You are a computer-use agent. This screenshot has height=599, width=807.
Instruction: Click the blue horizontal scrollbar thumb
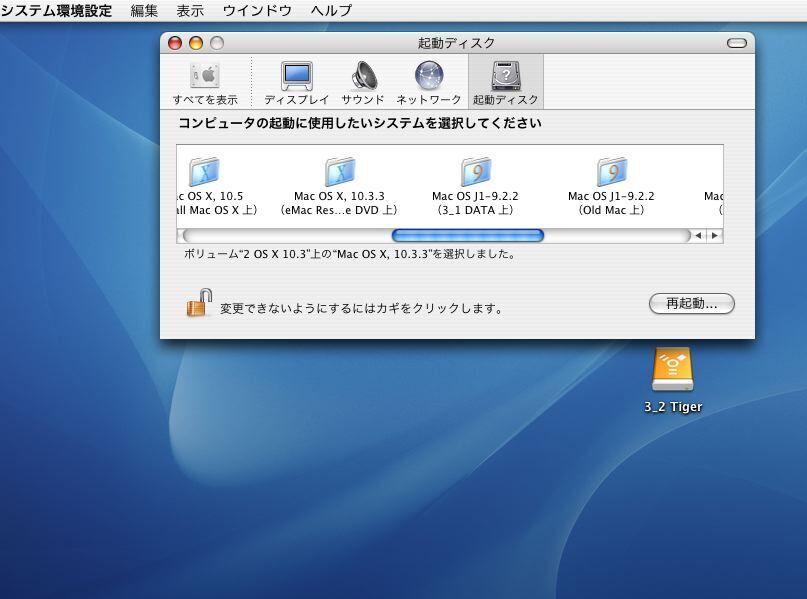click(467, 236)
